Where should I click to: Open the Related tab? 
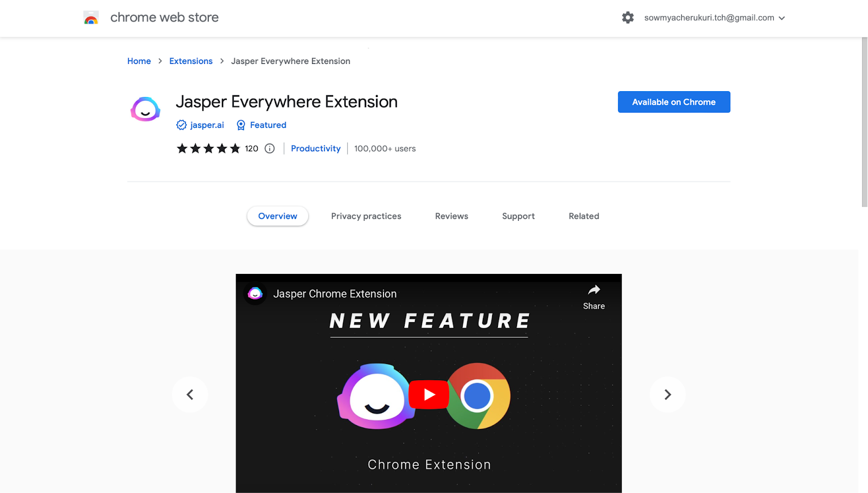click(584, 216)
